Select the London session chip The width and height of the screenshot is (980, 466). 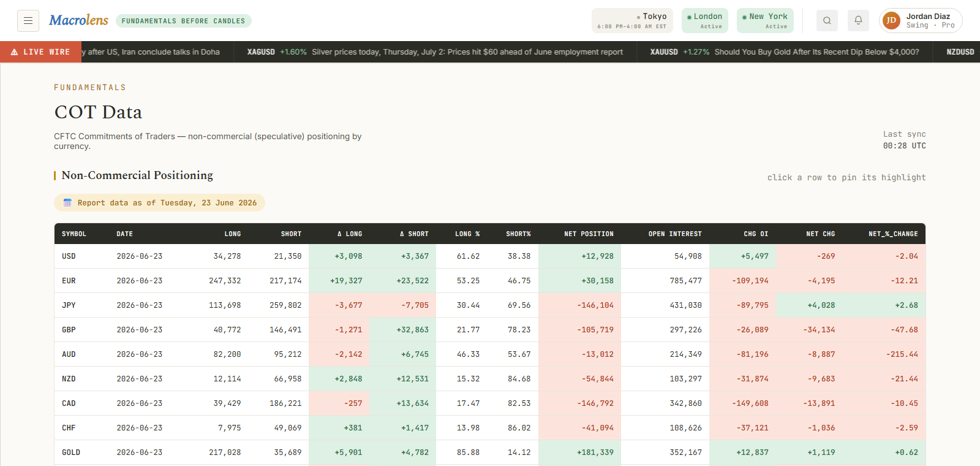pos(704,20)
